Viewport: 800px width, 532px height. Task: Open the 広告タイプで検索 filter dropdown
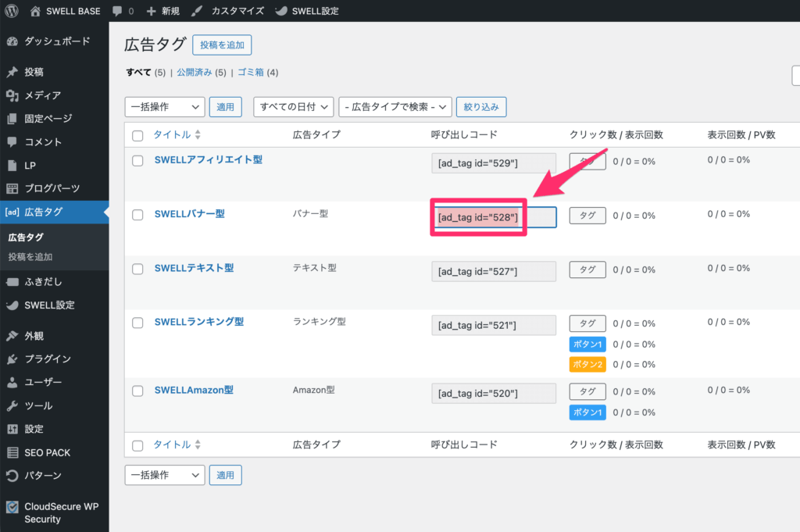click(395, 106)
